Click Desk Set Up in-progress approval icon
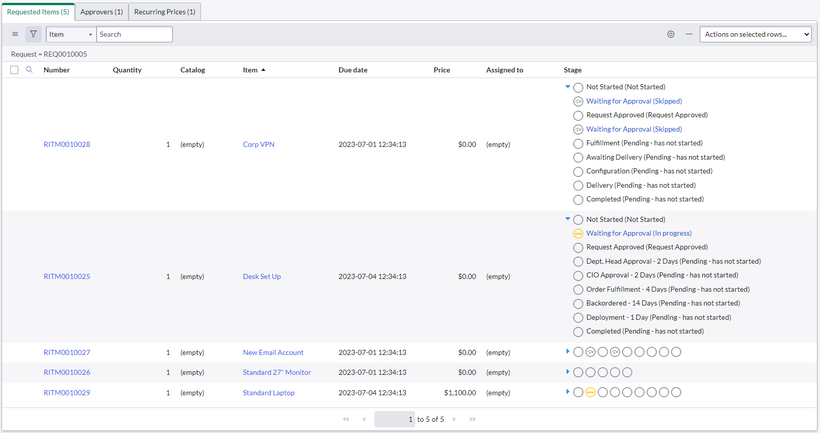This screenshot has height=433, width=820. click(578, 233)
